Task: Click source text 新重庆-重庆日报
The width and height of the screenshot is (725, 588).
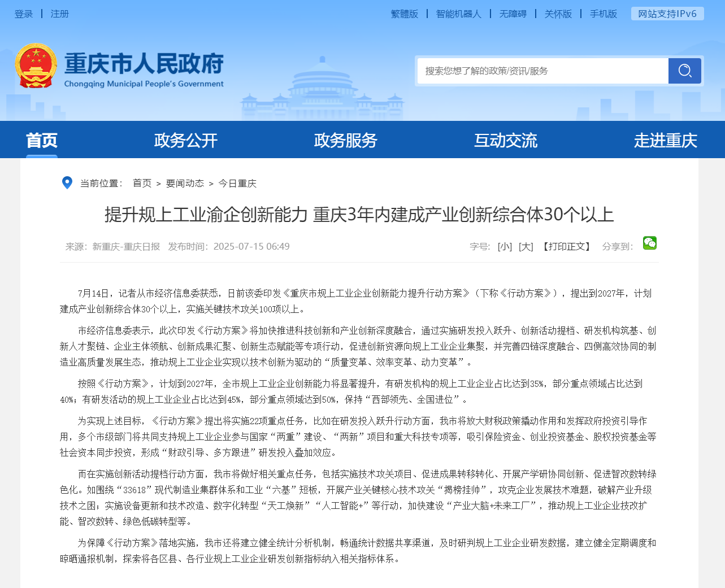Action: click(x=127, y=246)
